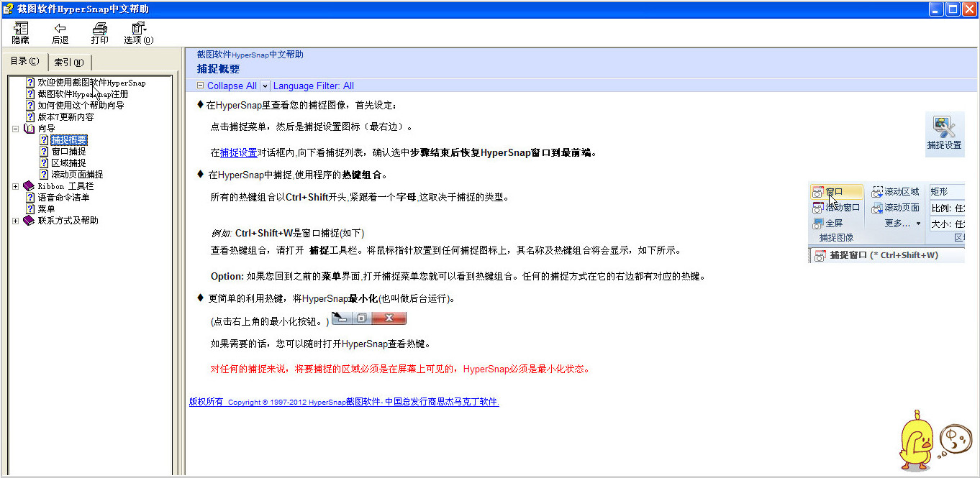Open dropdown arrow beside Collapse All
This screenshot has width=980, height=478.
265,86
